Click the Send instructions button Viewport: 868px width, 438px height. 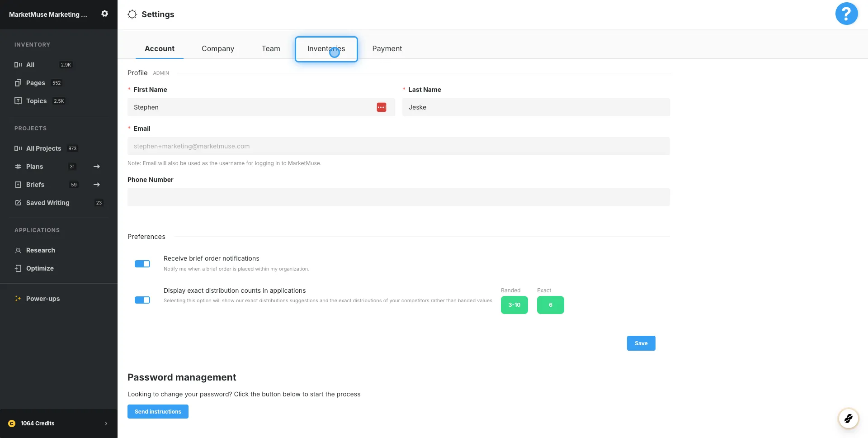tap(158, 411)
